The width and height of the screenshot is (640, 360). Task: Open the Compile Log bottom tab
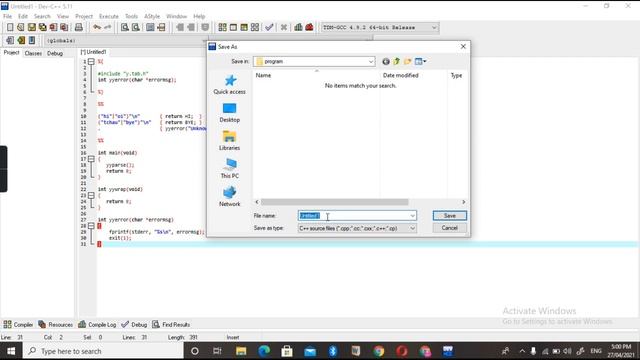(x=97, y=324)
